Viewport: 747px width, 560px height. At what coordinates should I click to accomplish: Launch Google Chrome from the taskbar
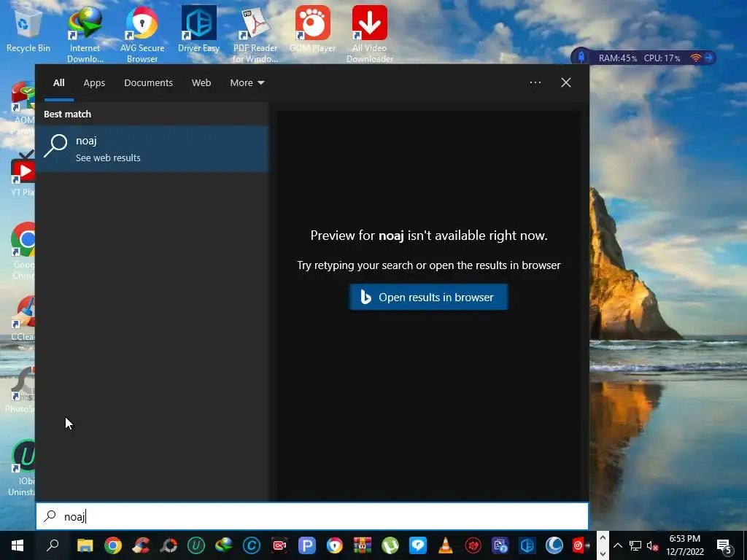(113, 545)
